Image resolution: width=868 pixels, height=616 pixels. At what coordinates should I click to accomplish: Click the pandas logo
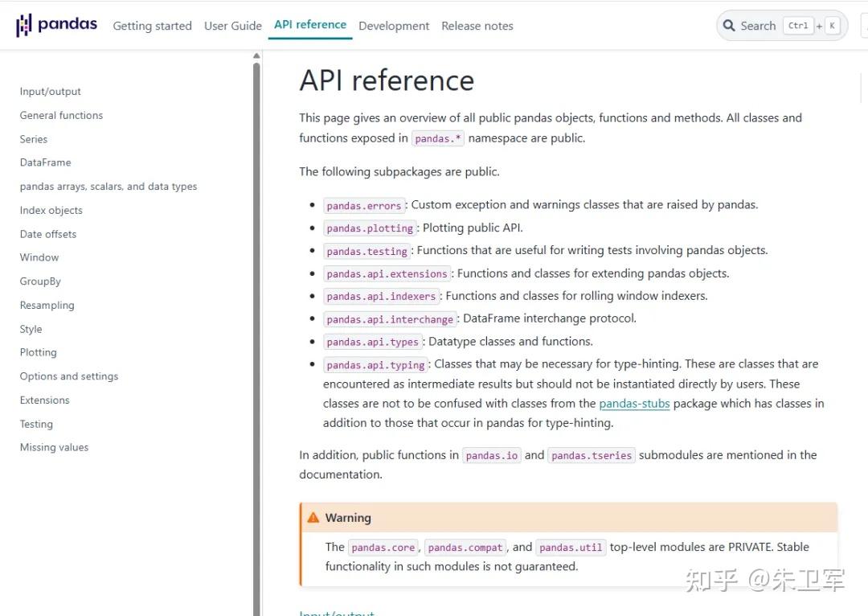[x=56, y=25]
